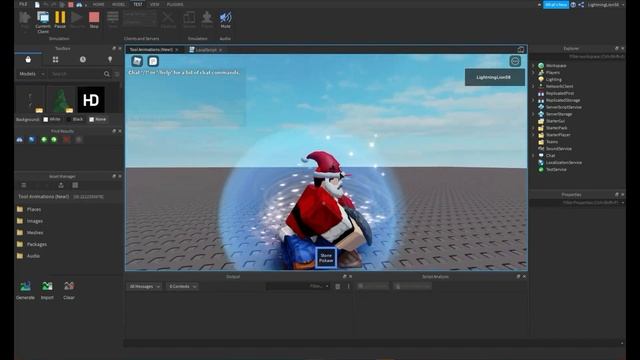The width and height of the screenshot is (640, 360).
Task: Switch to the VIEW ribbon tab
Action: (x=154, y=4)
